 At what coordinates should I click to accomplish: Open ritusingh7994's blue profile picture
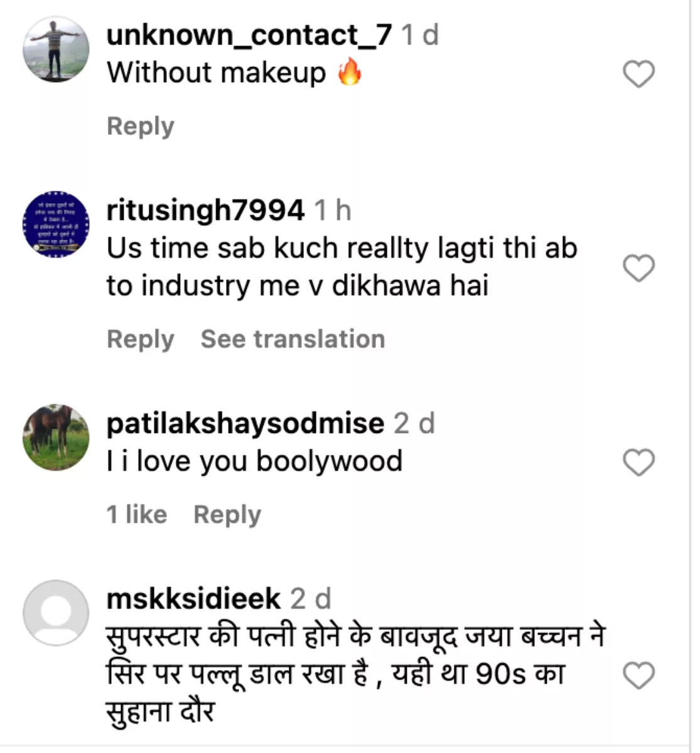[x=56, y=224]
